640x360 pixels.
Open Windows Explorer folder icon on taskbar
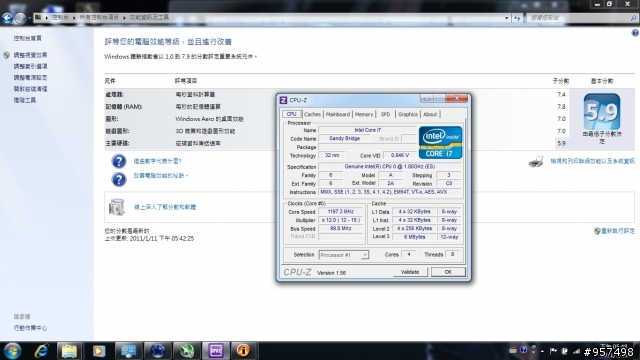69,351
